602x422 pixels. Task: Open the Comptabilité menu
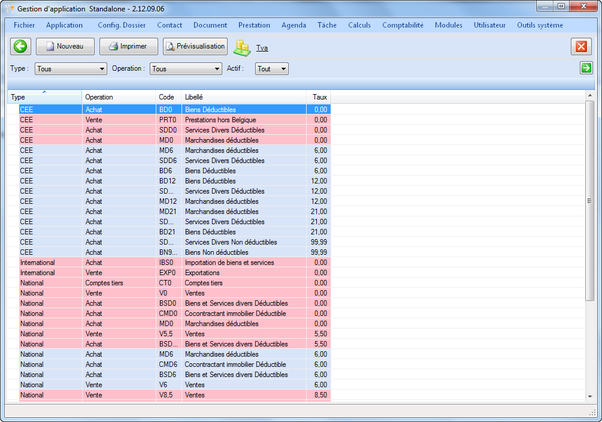[403, 24]
